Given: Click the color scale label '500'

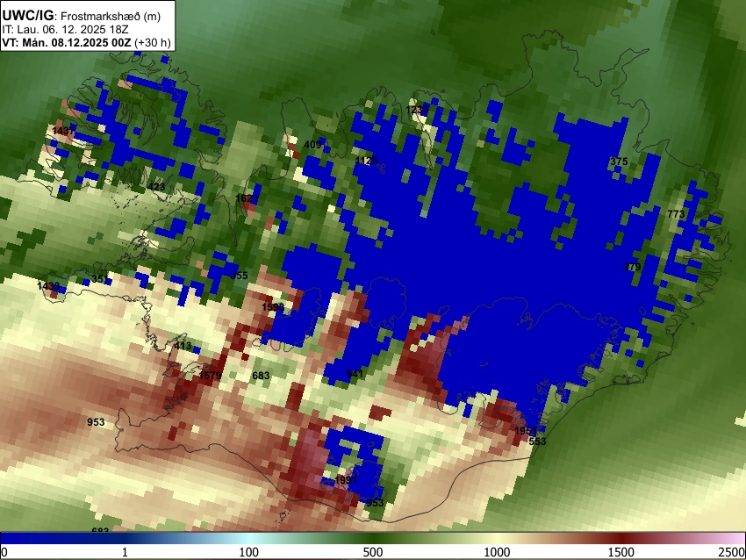Looking at the screenshot, I should [x=372, y=552].
